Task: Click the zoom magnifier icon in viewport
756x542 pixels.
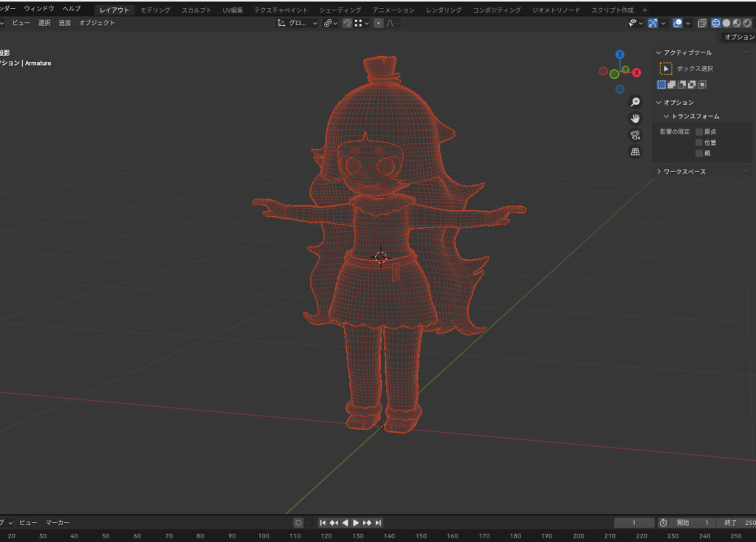Action: coord(635,102)
